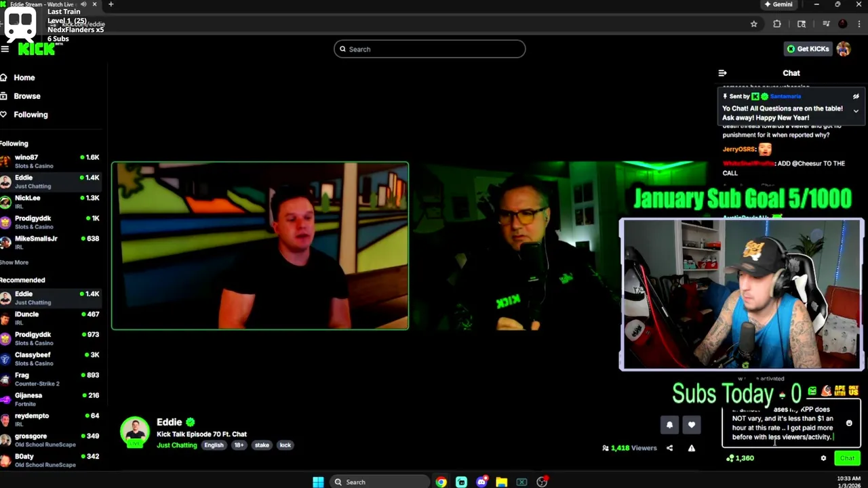Open a new browser tab

pos(111,4)
